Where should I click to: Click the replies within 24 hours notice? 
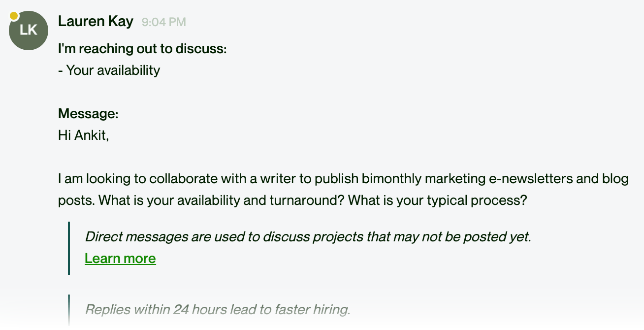coord(217,309)
